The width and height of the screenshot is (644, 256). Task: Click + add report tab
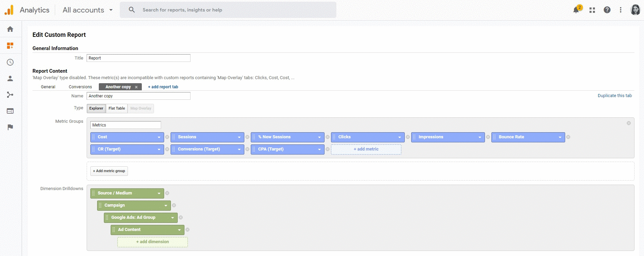[163, 87]
